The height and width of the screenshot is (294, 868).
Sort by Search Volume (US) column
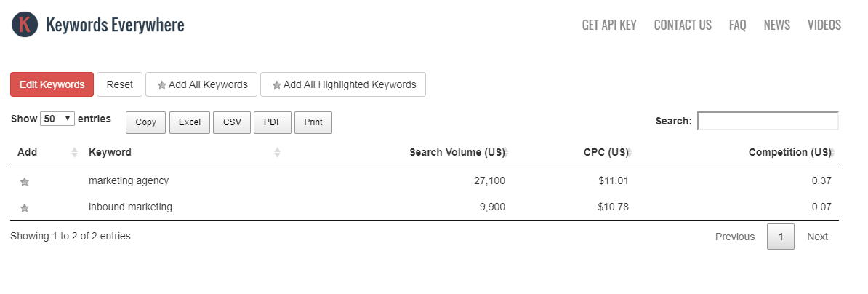click(457, 153)
